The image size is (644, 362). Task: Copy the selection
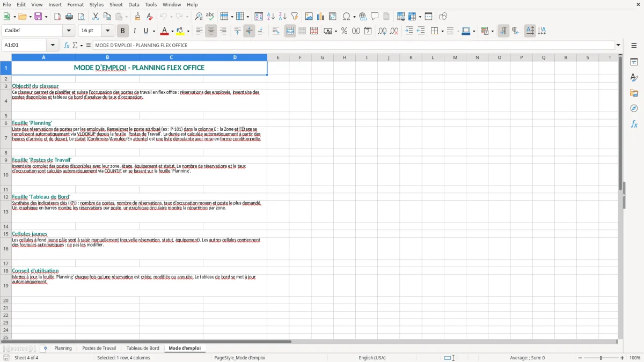coord(107,17)
